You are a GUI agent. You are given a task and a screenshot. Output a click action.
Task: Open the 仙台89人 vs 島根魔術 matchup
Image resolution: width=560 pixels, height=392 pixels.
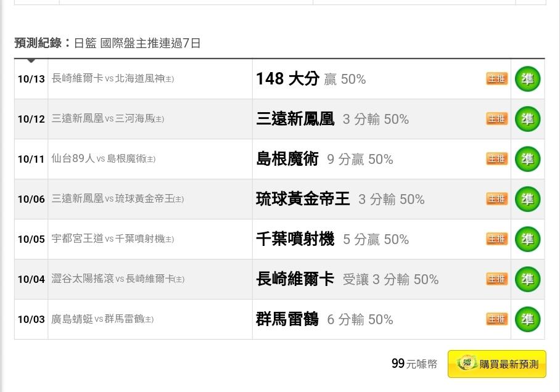104,158
